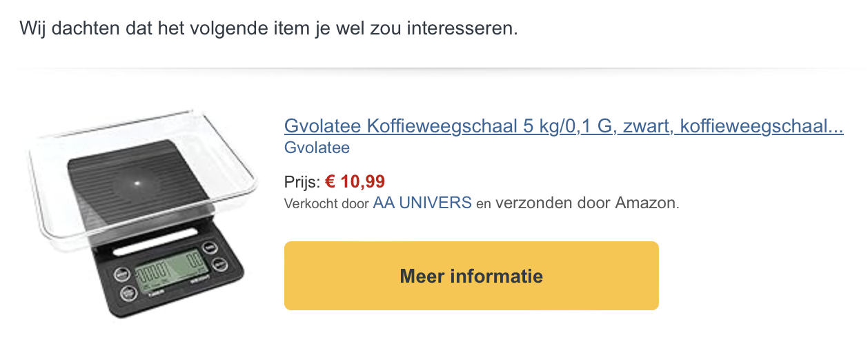Click the 'verzonden door Amazon' text
This screenshot has height=353, width=868.
coord(586,203)
